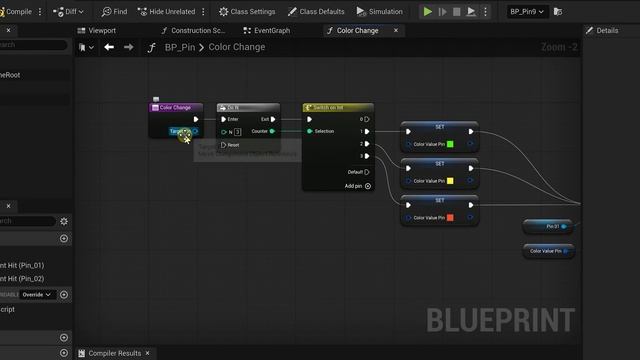Click Color Change breadcrumb
This screenshot has height=360, width=640.
237,47
